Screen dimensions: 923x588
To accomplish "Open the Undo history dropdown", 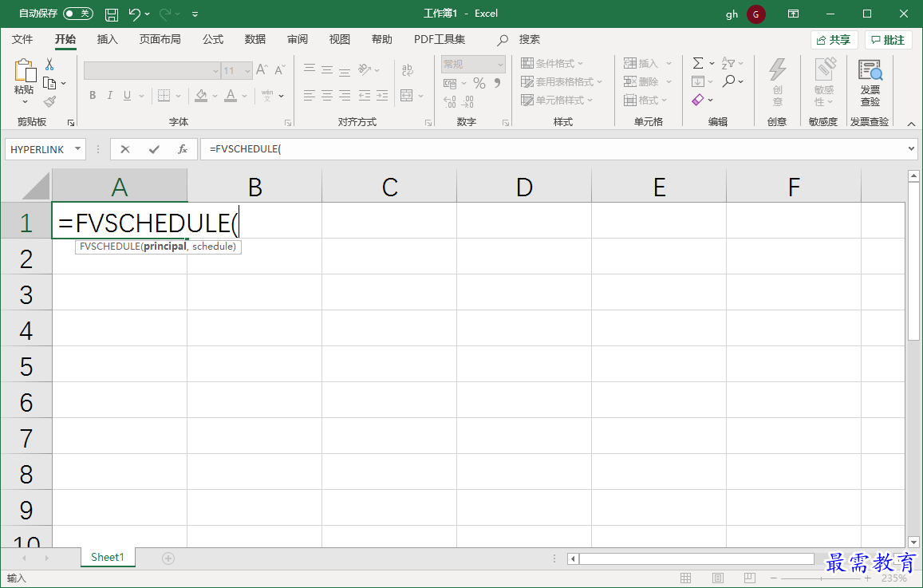I will pyautogui.click(x=147, y=14).
